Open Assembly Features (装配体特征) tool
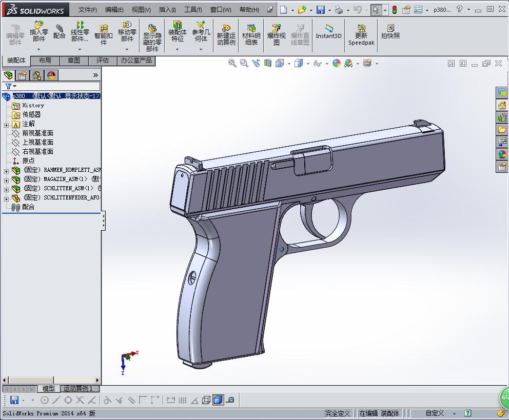Image resolution: width=509 pixels, height=420 pixels. [x=177, y=31]
